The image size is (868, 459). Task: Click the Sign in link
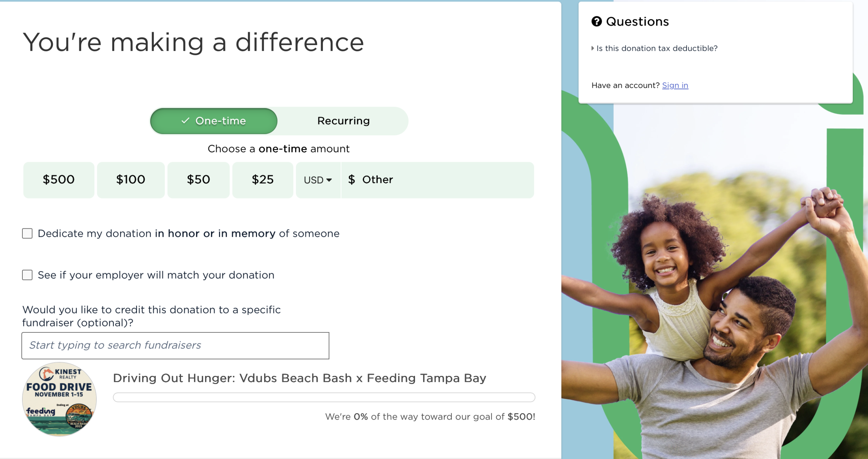(675, 85)
